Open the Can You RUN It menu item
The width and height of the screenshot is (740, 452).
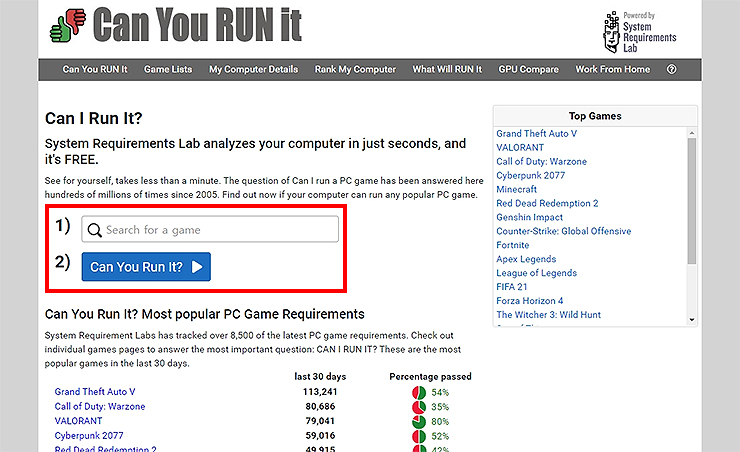click(x=95, y=69)
